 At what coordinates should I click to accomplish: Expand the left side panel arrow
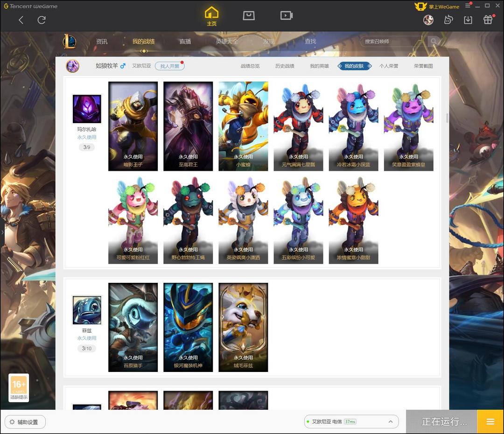[2, 232]
